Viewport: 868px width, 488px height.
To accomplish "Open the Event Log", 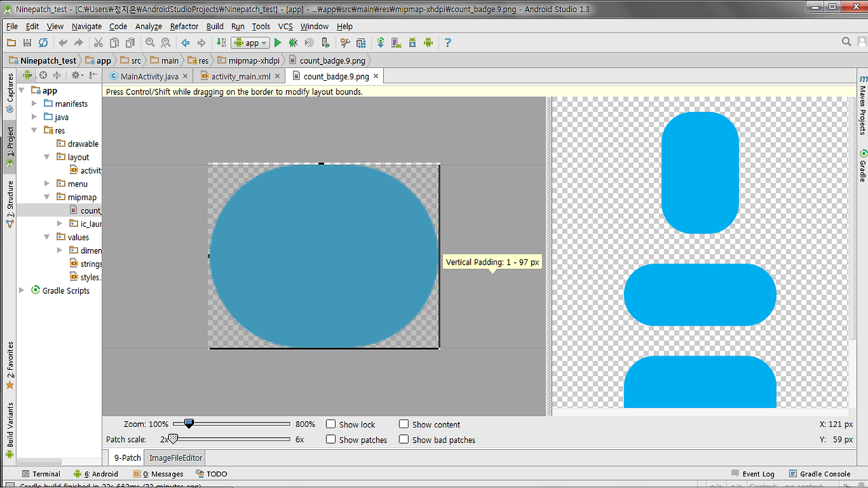I will tap(753, 474).
